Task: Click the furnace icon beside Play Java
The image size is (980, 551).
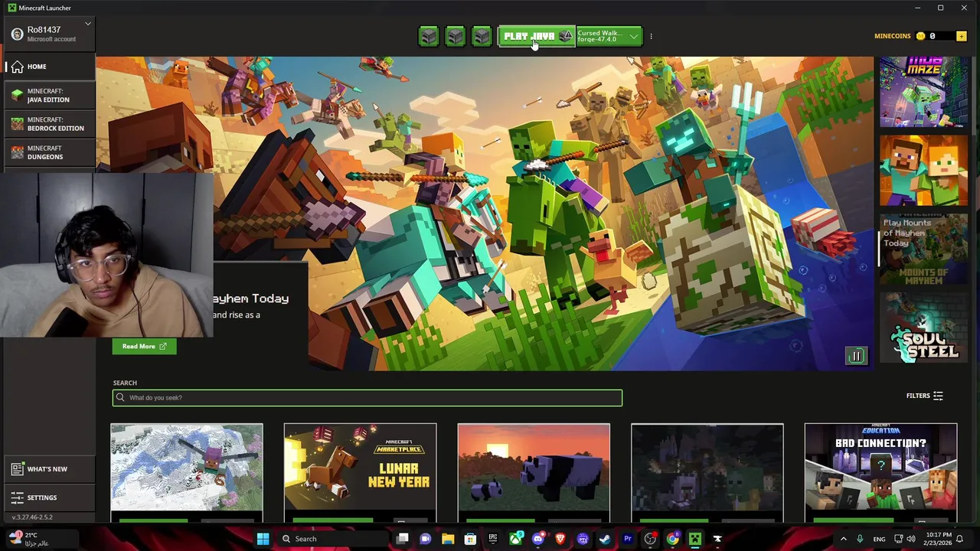Action: pyautogui.click(x=482, y=36)
